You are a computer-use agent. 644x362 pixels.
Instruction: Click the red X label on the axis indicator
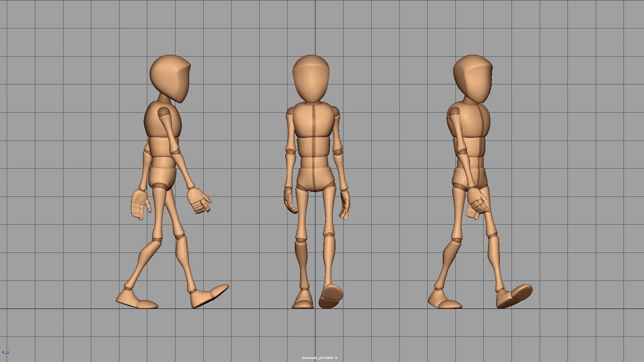(x=8, y=352)
